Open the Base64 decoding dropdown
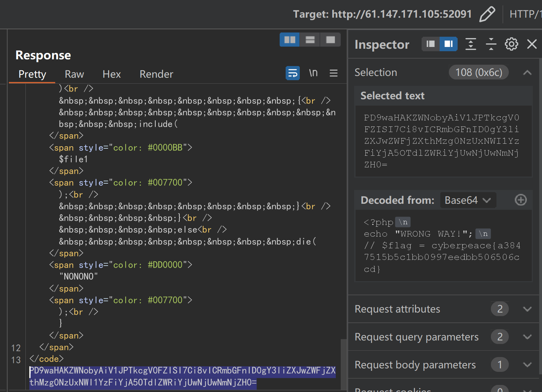 (467, 200)
